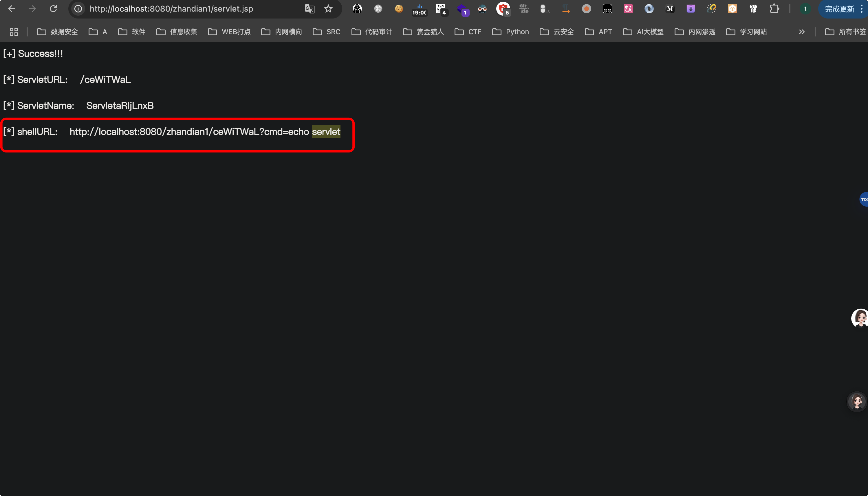Go back to the previous page
The width and height of the screenshot is (868, 496).
[12, 9]
